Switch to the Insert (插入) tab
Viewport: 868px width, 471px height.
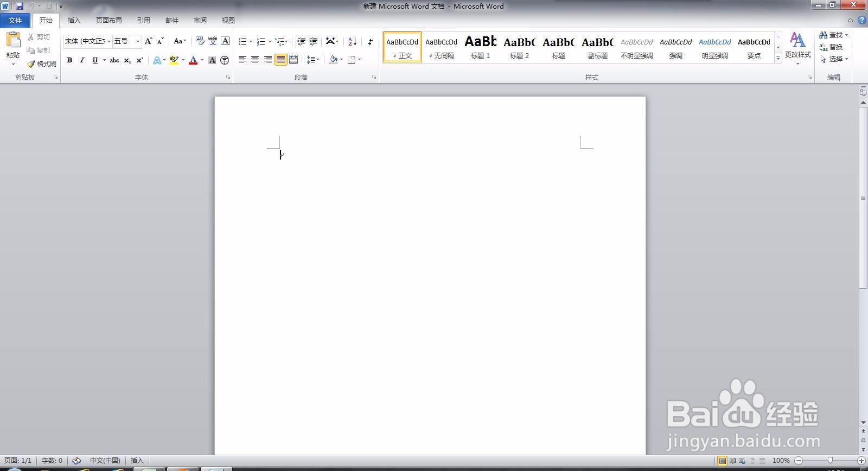(x=74, y=21)
